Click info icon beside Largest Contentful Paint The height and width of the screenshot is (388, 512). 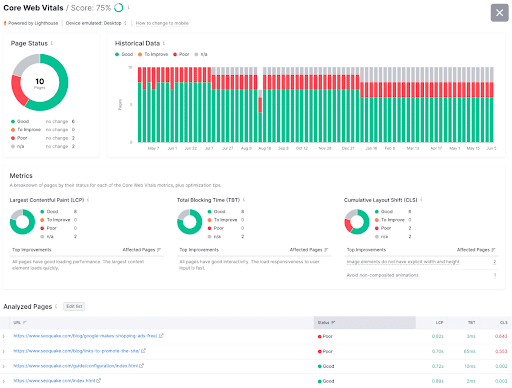(x=88, y=200)
